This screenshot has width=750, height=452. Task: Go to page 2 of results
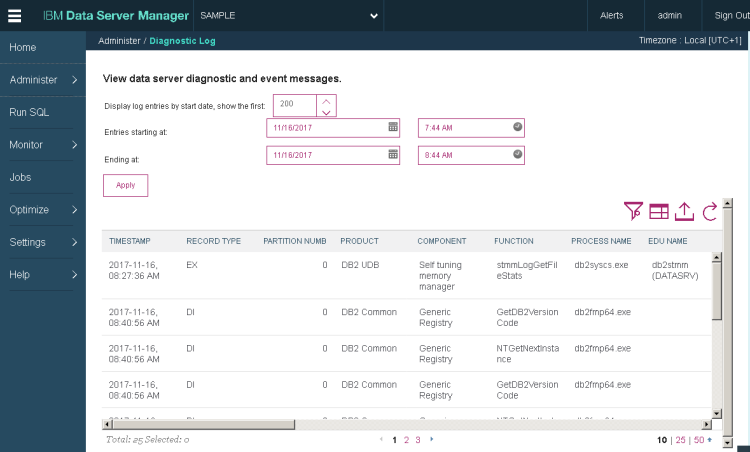click(x=406, y=440)
